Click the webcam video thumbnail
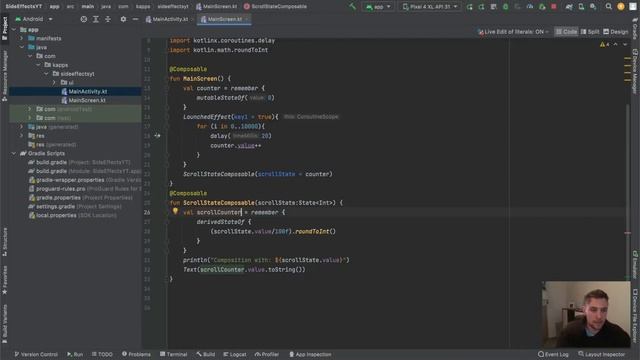Image resolution: width=640 pixels, height=360 pixels. click(x=586, y=314)
